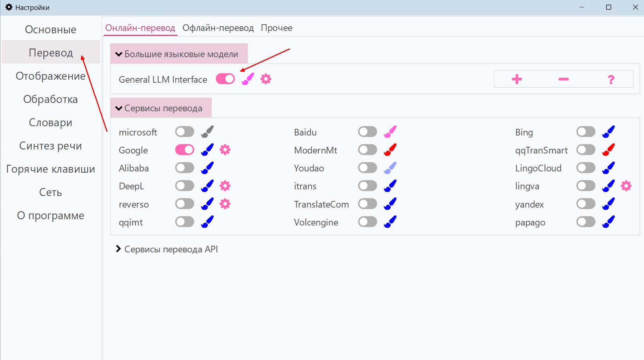Click the light blue brush icon next to Youdao

pos(390,168)
